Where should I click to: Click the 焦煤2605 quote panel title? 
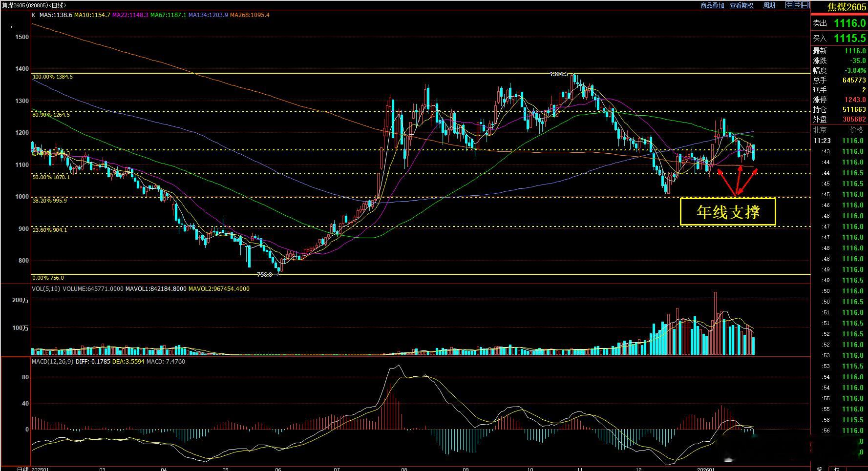pos(846,7)
